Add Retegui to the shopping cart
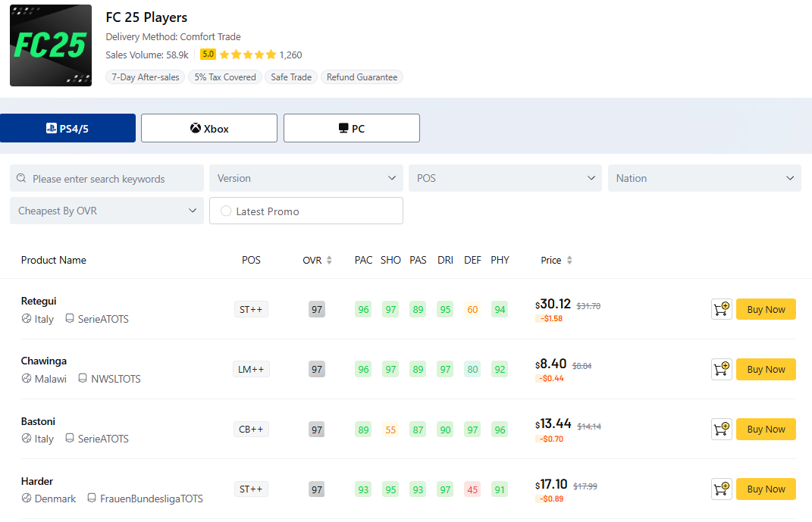This screenshot has height=522, width=812. tap(721, 309)
